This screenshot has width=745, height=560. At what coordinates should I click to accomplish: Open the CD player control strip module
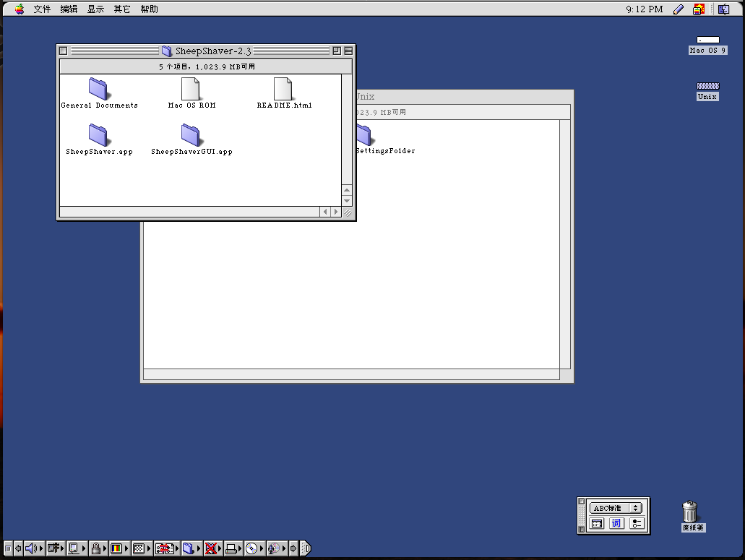254,548
